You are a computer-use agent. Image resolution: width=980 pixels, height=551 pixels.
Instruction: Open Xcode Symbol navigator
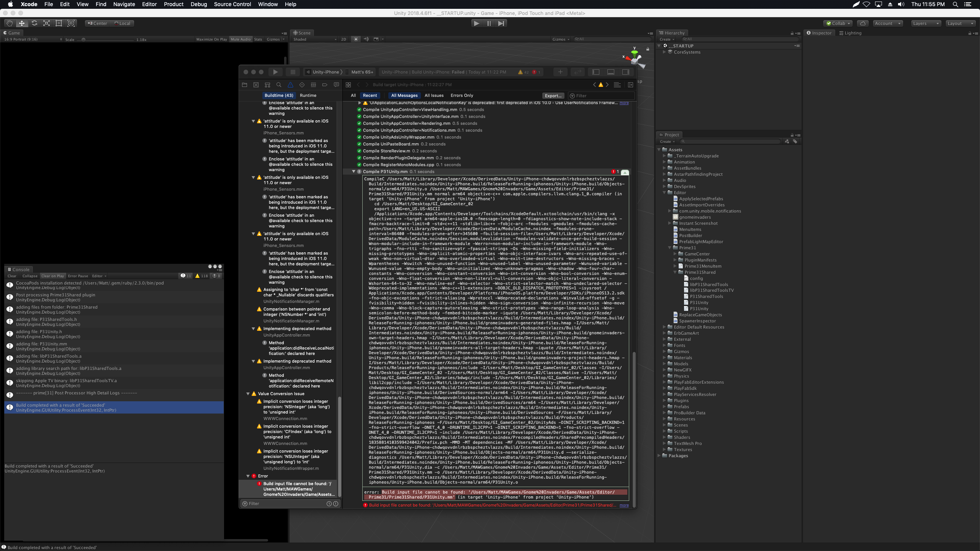267,85
